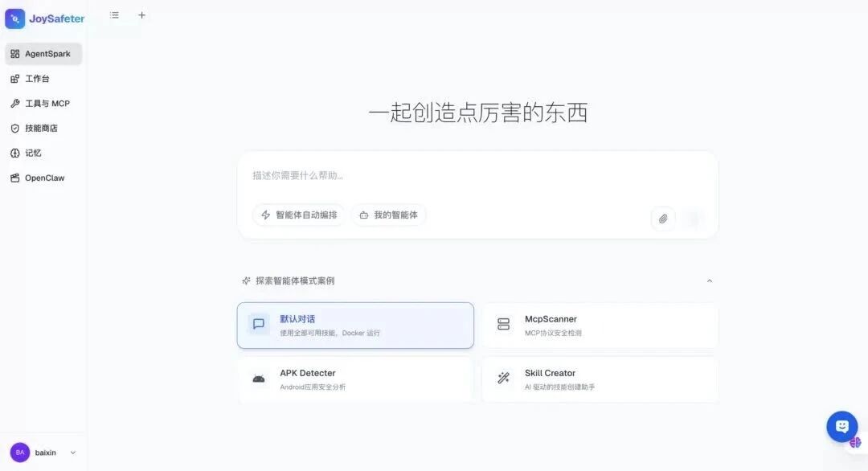868x471 pixels.
Task: Click the chat bubble icon on 默认对话
Action: pos(259,325)
